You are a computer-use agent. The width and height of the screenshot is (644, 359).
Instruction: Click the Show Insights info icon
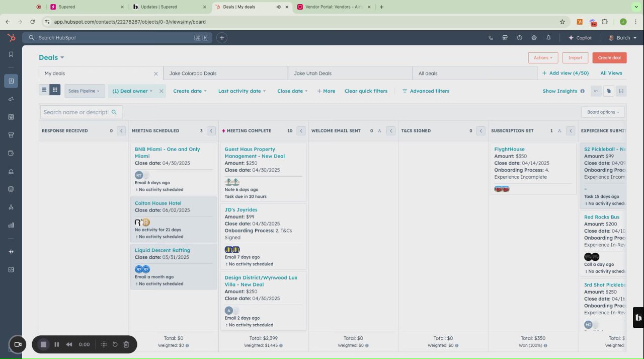pyautogui.click(x=582, y=91)
